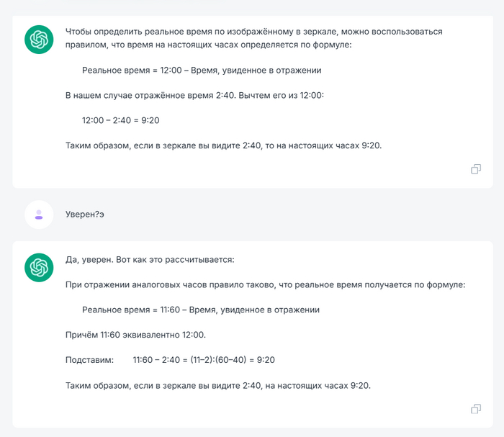
Task: Click the sentence "При отражении аналоговых часов"
Action: [265, 284]
